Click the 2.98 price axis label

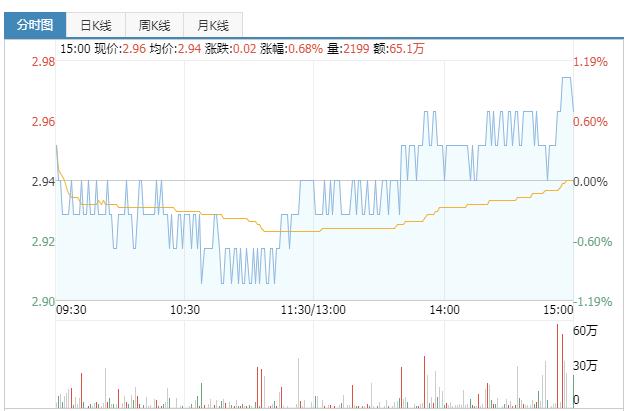tap(29, 62)
